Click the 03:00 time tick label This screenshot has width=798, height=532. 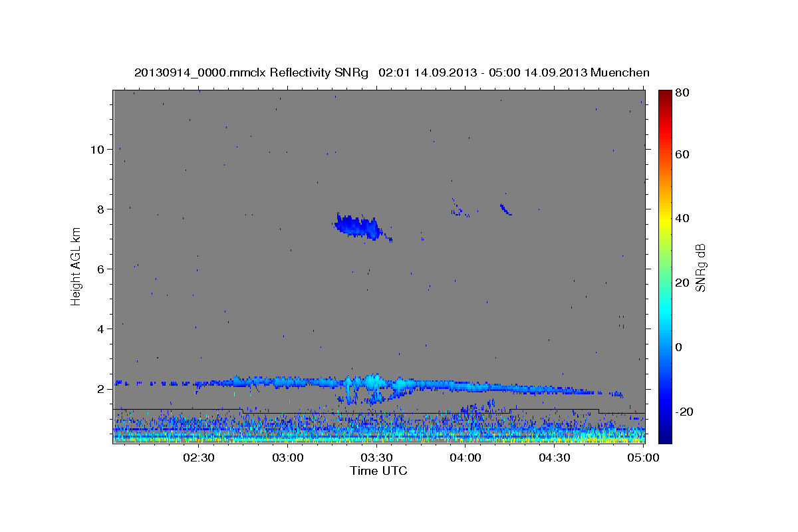tap(288, 458)
